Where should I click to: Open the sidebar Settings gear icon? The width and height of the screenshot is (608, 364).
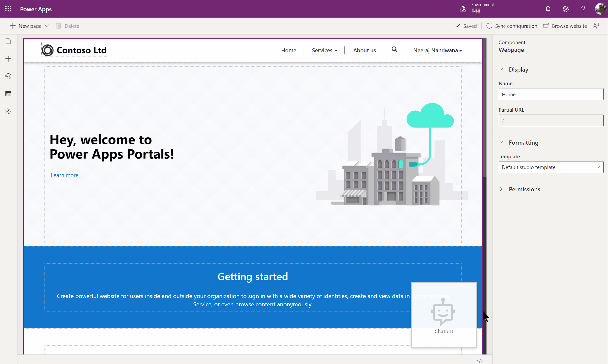point(8,111)
